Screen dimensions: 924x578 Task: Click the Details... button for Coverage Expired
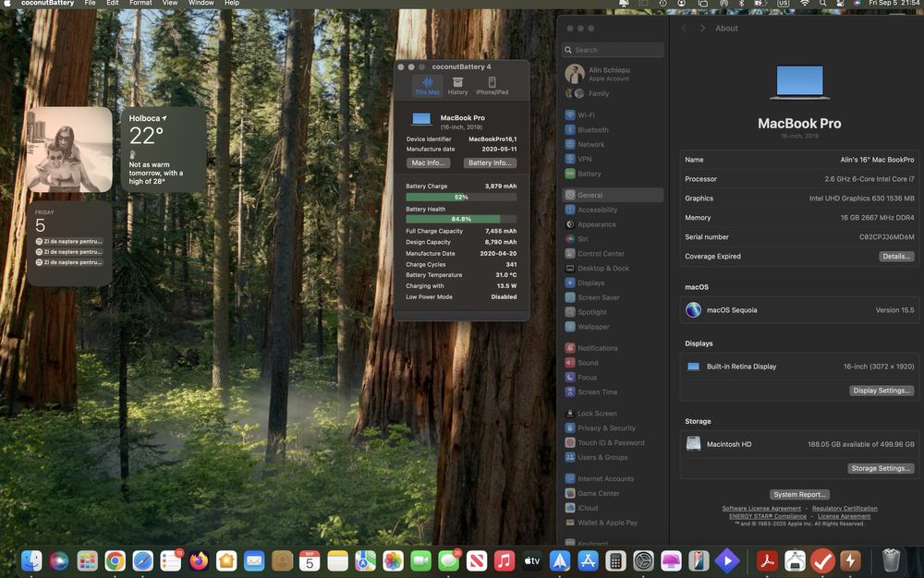[895, 257]
